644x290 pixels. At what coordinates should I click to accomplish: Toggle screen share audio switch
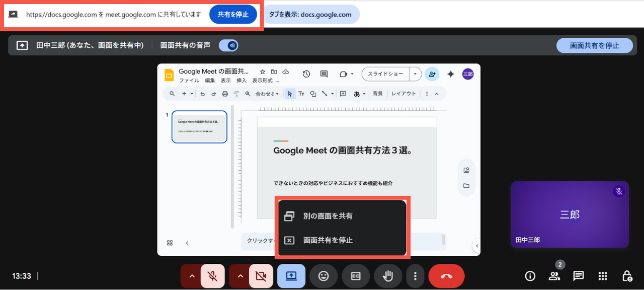point(228,45)
